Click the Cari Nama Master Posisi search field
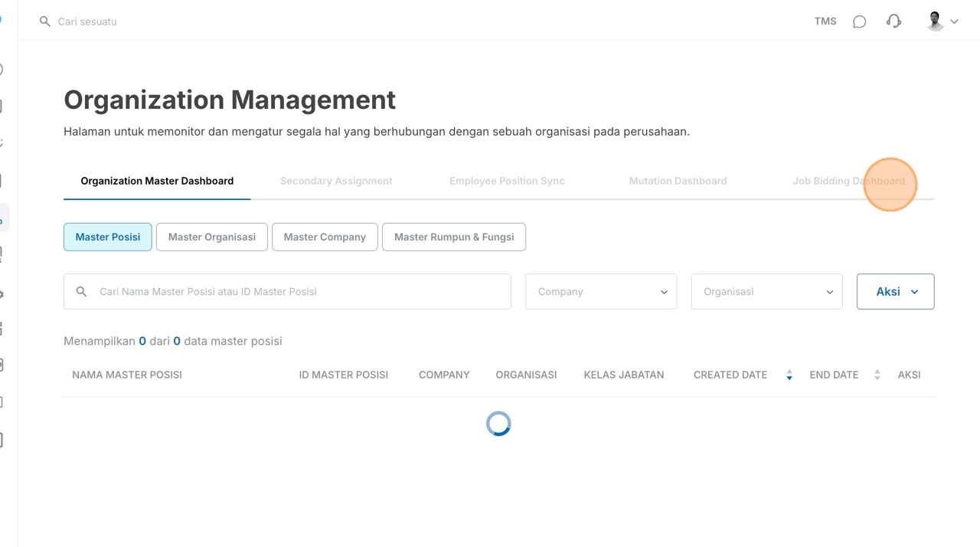 tap(299, 292)
